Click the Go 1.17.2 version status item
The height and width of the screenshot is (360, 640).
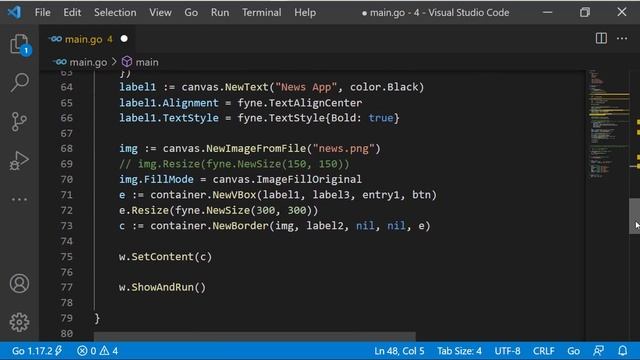[37, 351]
